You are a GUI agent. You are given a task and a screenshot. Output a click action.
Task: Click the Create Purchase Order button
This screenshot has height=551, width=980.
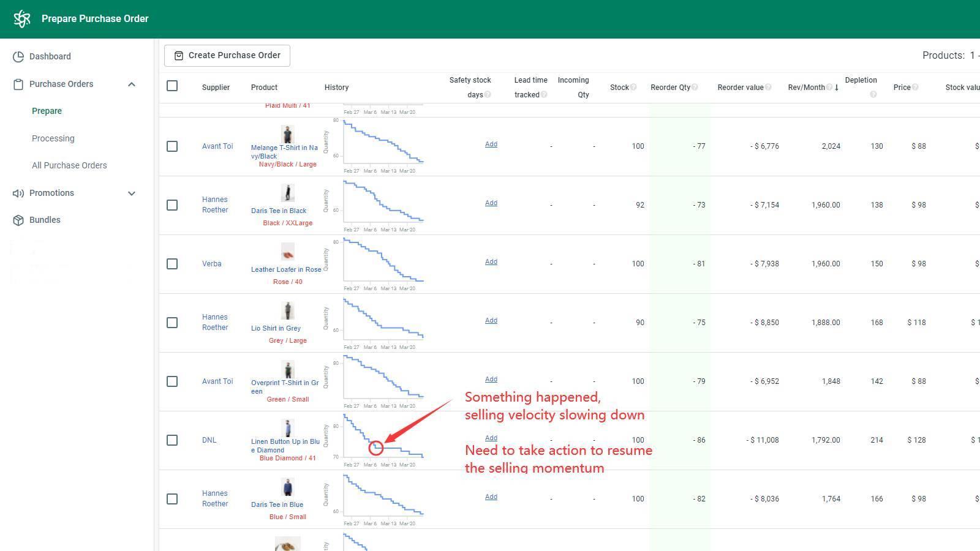click(x=227, y=55)
